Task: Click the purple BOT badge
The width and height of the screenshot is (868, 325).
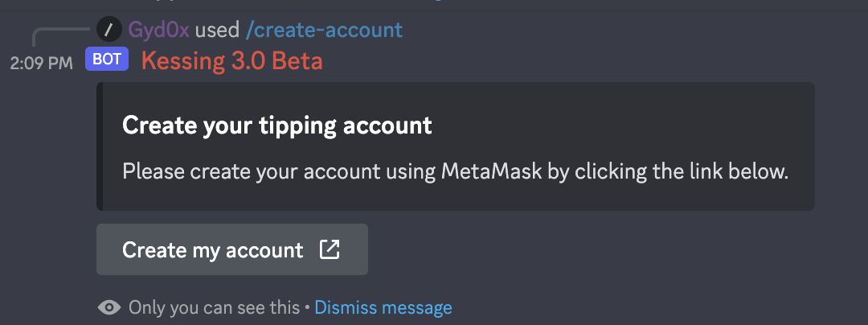Action: [107, 60]
